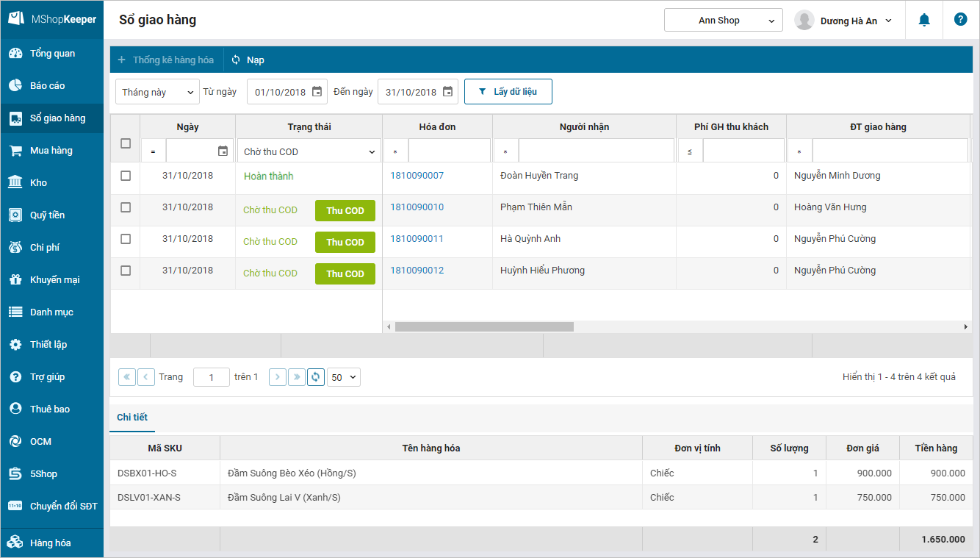Image resolution: width=980 pixels, height=558 pixels.
Task: Open the 5Shop icon
Action: 15,474
